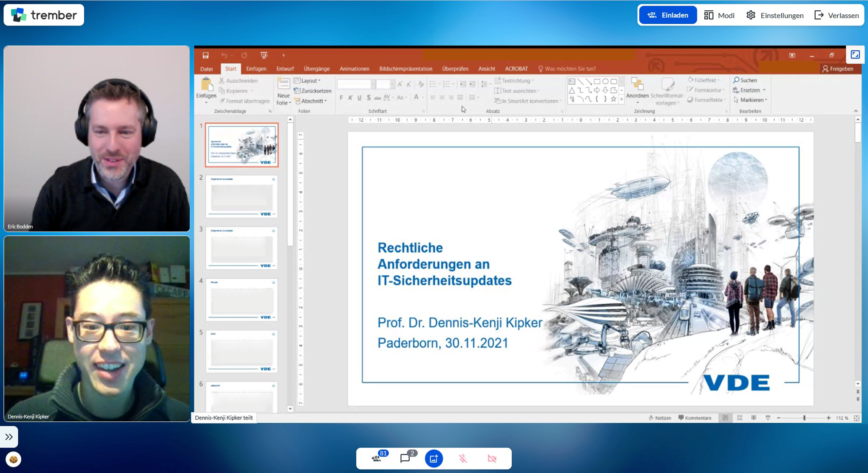Expand the sidebar with double chevron
The width and height of the screenshot is (868, 473).
pos(9,437)
